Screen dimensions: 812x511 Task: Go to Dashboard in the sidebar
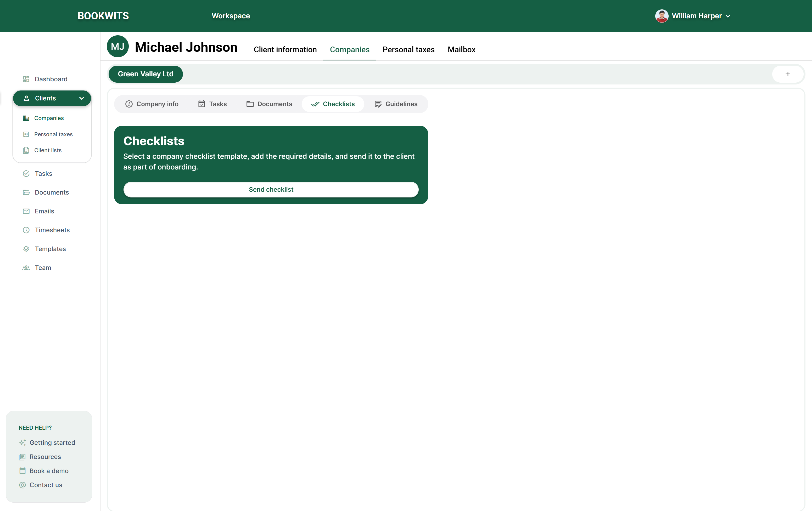[x=52, y=79]
